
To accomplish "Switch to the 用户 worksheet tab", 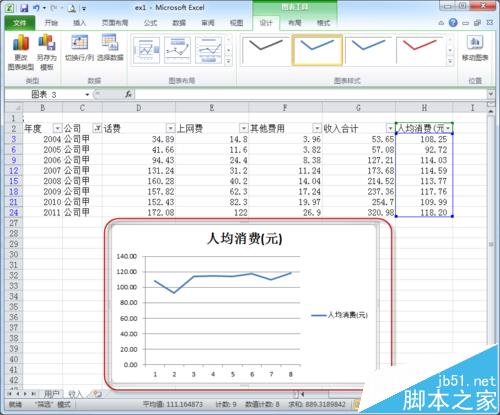I will (x=52, y=394).
